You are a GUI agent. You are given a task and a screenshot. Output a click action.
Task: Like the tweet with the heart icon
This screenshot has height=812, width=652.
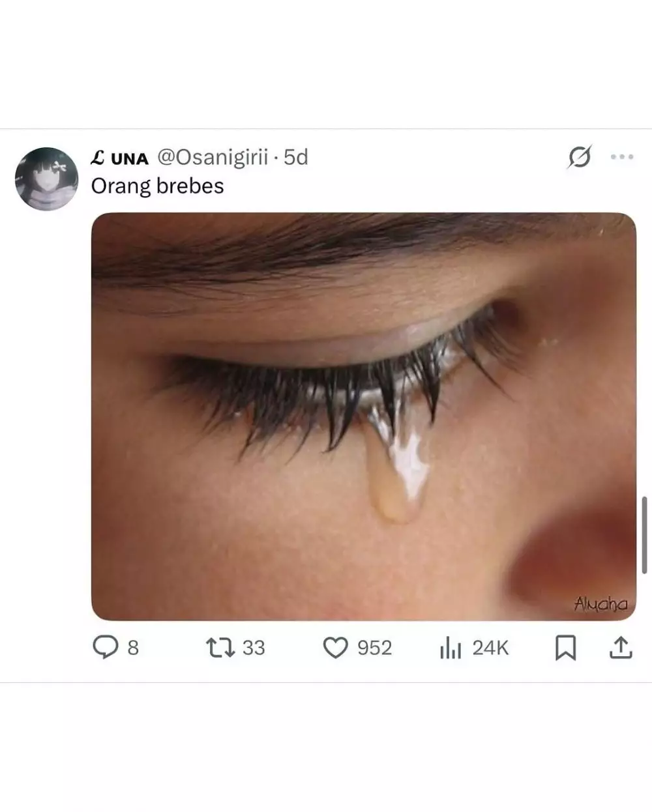point(336,648)
